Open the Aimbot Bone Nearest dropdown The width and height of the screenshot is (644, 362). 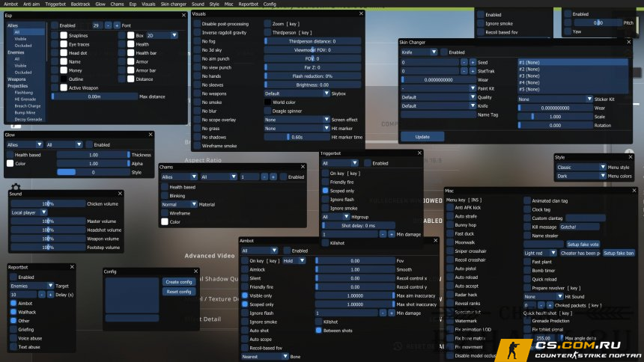265,357
